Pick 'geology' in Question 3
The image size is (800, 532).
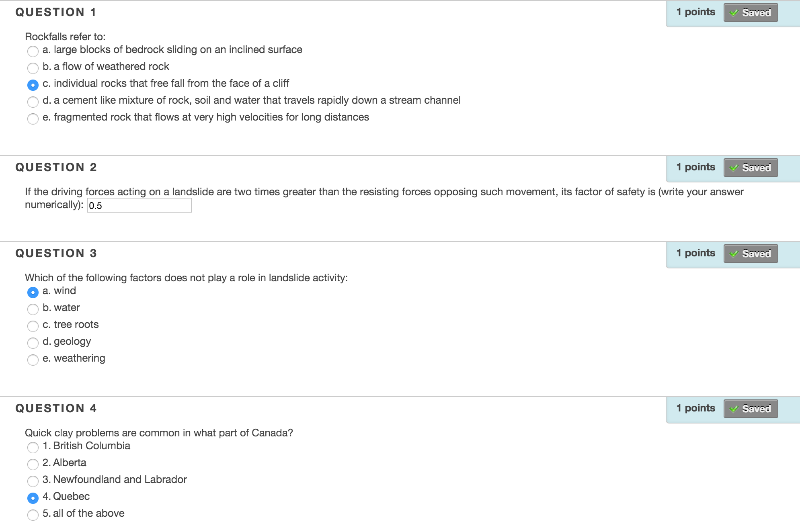[x=33, y=343]
